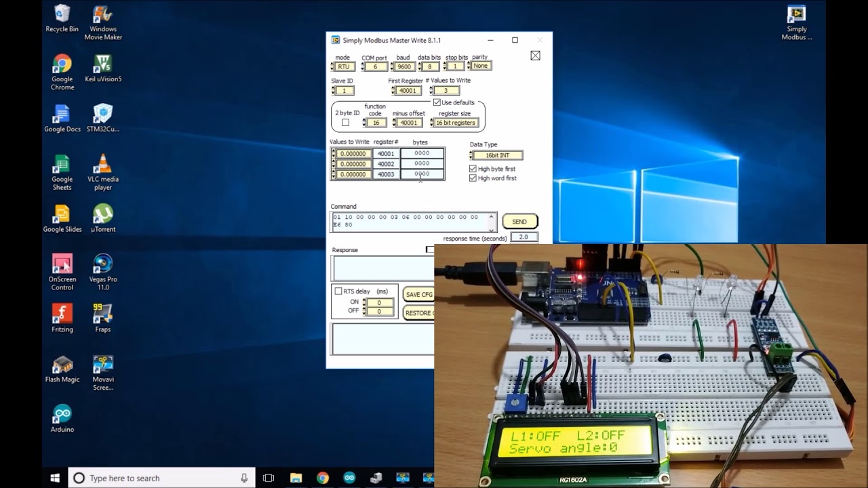Screen dimensions: 868x488
Task: Open the Data Type 16bit INT selector
Action: click(x=497, y=155)
